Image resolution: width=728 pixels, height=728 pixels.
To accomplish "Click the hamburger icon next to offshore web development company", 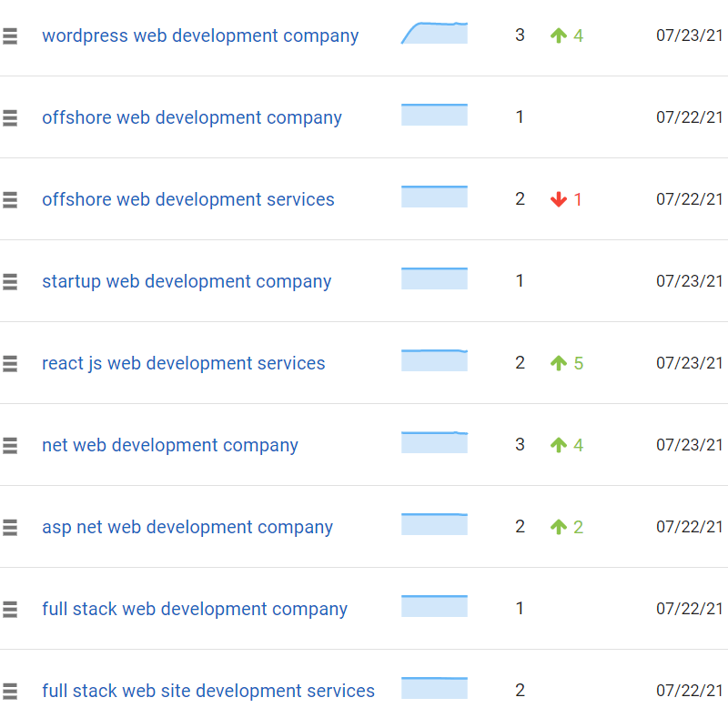I will click(x=10, y=117).
